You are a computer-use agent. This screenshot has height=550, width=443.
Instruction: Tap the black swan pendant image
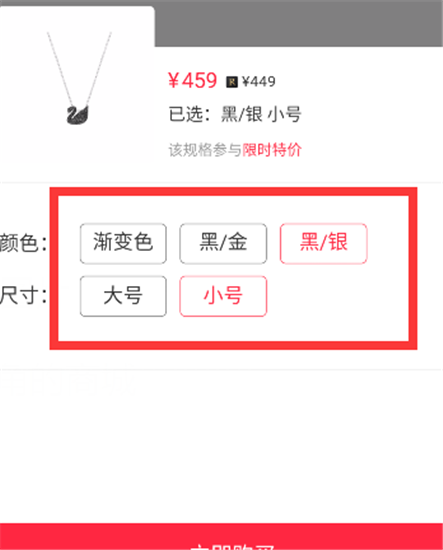[x=78, y=114]
